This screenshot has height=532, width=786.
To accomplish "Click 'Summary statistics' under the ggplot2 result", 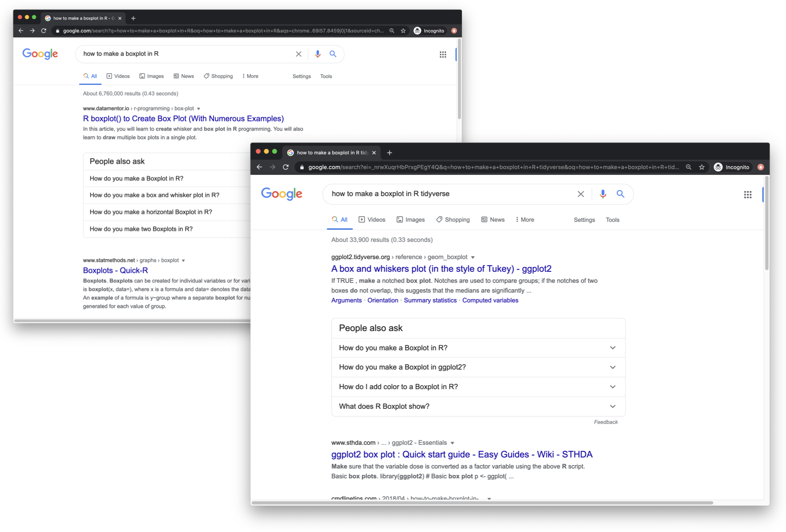I will 430,300.
